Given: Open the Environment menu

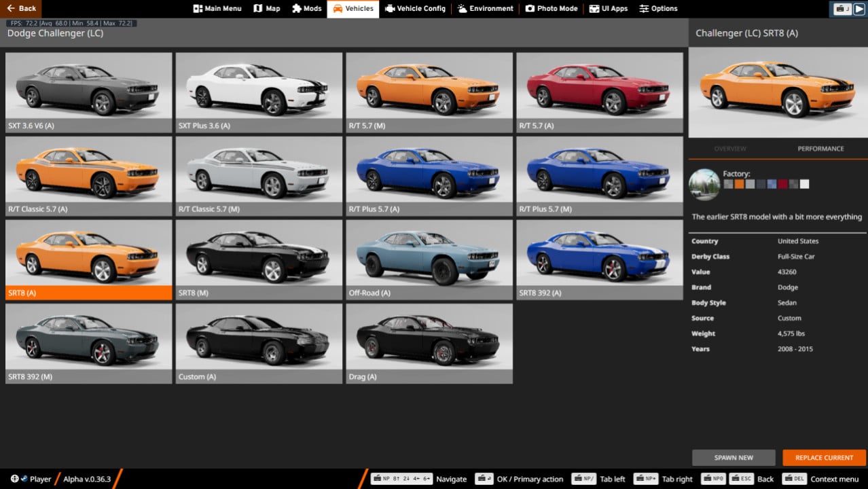Looking at the screenshot, I should (x=485, y=8).
